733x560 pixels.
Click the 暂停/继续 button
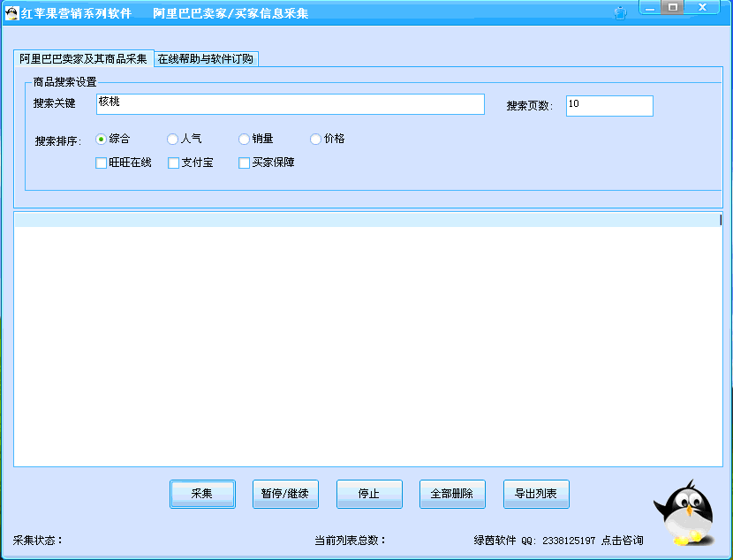point(285,494)
